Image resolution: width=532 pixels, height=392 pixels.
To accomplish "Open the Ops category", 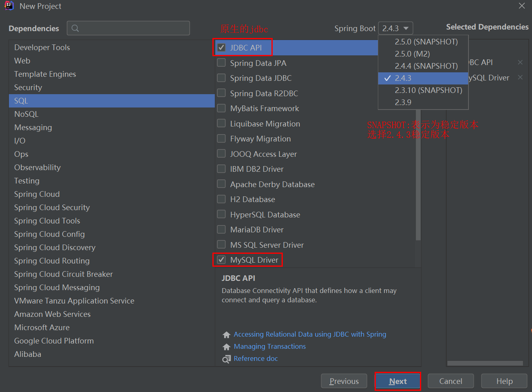I will click(112, 154).
